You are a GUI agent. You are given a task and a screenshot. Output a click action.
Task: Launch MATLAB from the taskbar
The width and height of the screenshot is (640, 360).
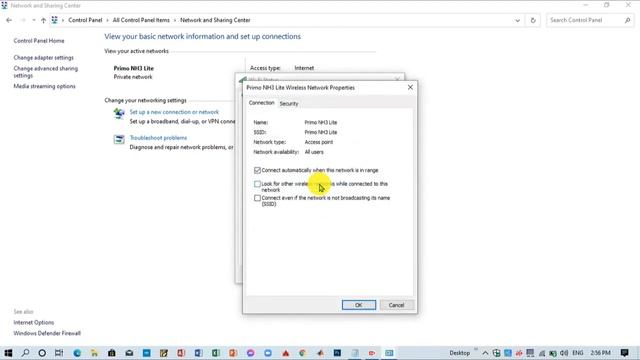(320, 353)
